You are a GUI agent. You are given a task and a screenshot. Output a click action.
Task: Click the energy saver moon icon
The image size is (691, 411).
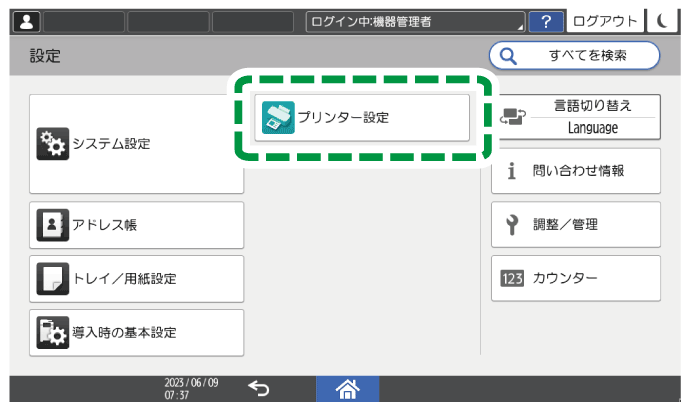(x=662, y=21)
